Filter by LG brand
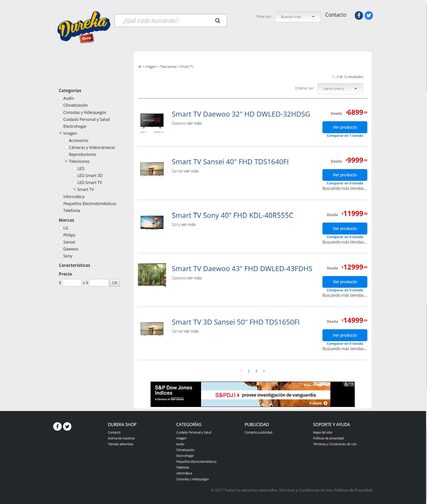The height and width of the screenshot is (504, 427). [x=61, y=228]
